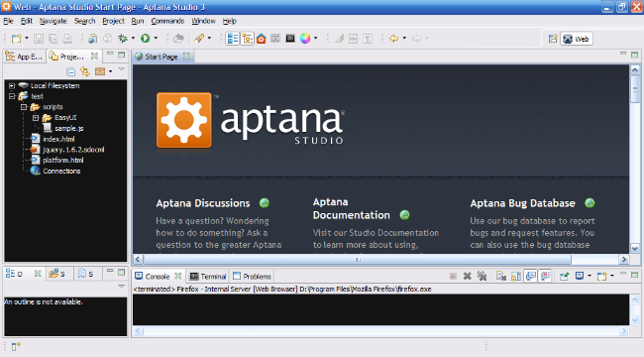Screen dimensions: 644x357
Task: Open the Commands menu
Action: 167,21
